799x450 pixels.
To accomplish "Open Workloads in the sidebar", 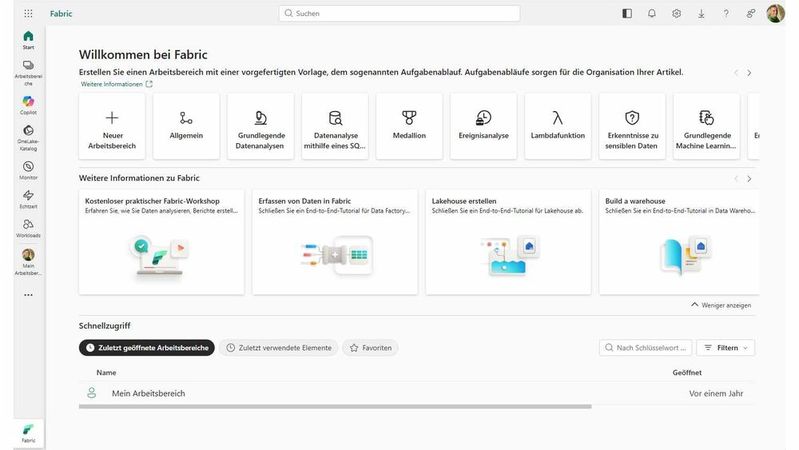I will tap(28, 228).
